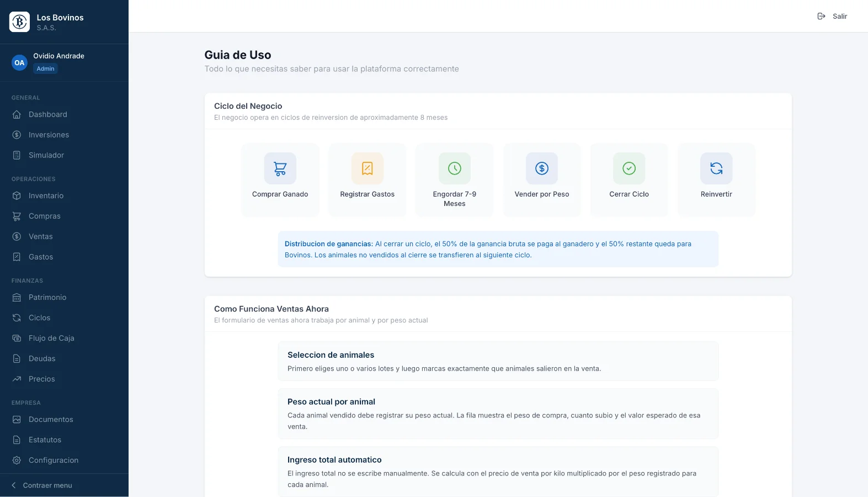This screenshot has height=497, width=868.
Task: Click the Registrar Gastos receipt icon
Action: (368, 168)
